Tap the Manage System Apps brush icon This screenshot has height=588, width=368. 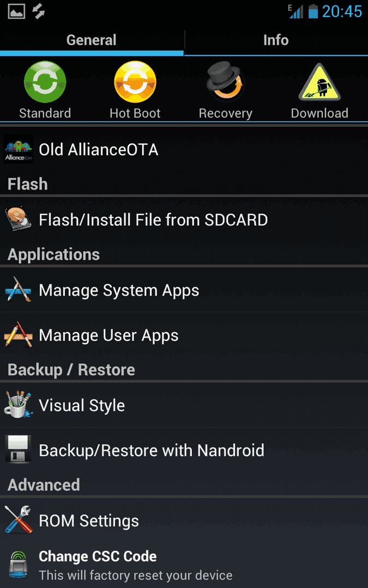[x=19, y=290]
